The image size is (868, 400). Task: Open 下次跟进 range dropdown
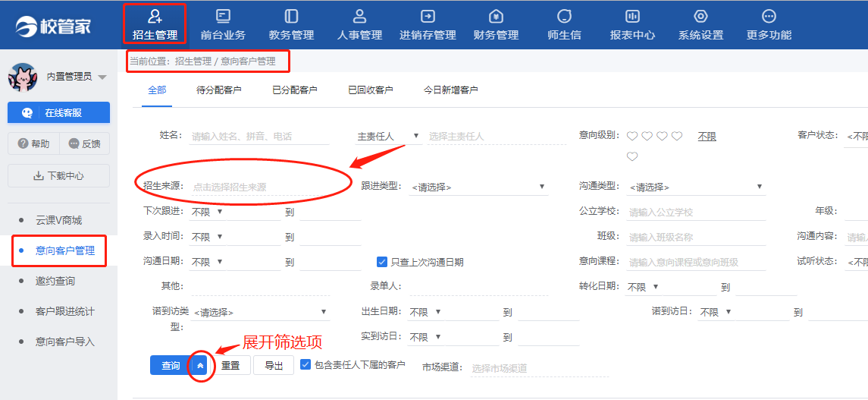tap(208, 212)
